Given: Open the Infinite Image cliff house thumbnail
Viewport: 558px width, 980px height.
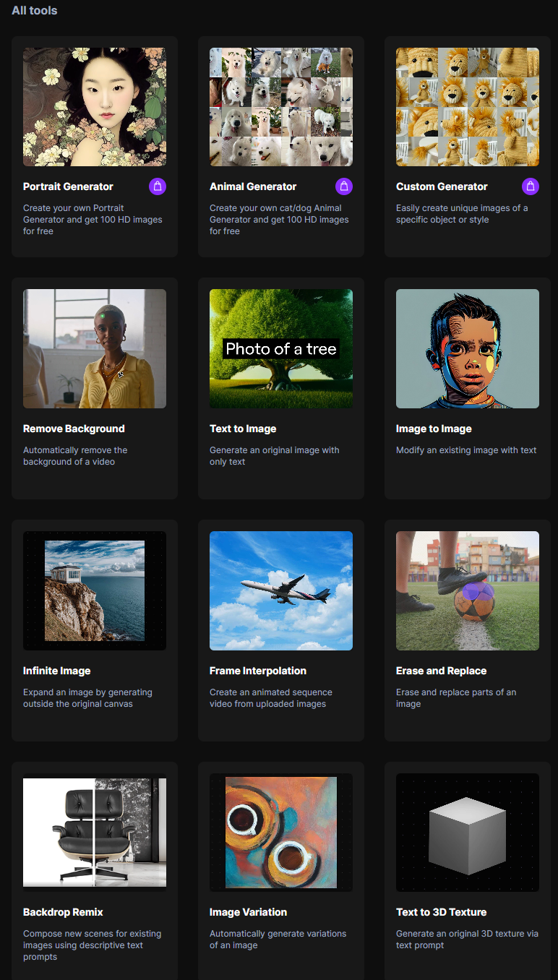Looking at the screenshot, I should 95,591.
